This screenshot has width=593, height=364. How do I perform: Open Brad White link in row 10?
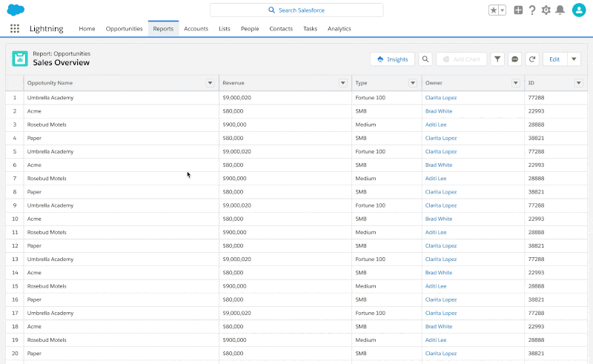(x=438, y=219)
